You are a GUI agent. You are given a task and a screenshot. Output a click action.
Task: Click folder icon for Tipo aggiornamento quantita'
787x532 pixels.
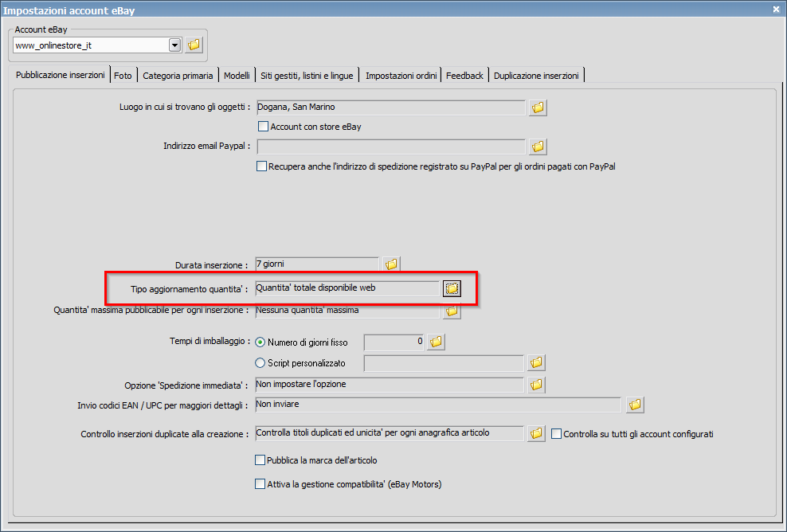[452, 288]
